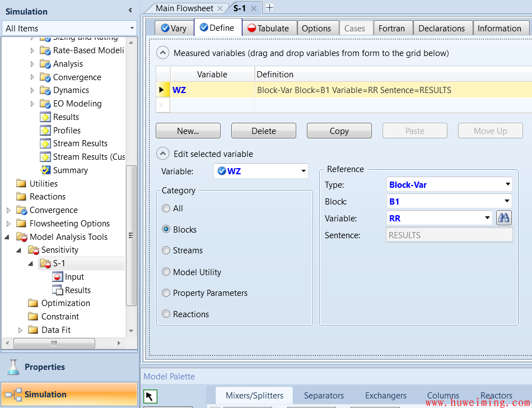Screen dimensions: 532x408
Task: Collapse the Measured variables section
Action: point(162,53)
